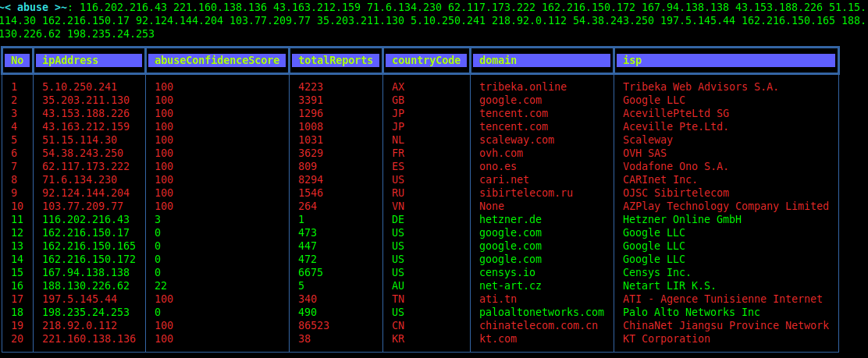Click the isp column header
Screen dimensions: 868x358
[726, 60]
